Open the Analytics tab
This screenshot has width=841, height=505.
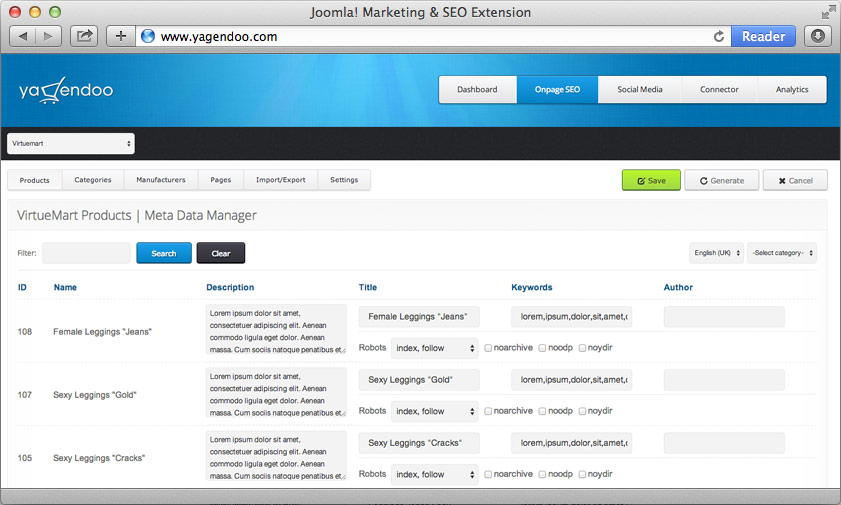792,90
